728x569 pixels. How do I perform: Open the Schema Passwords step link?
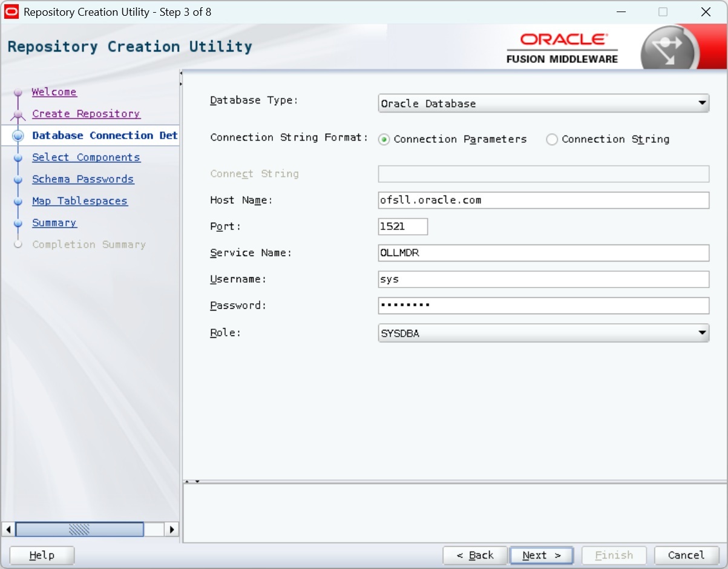coord(83,179)
